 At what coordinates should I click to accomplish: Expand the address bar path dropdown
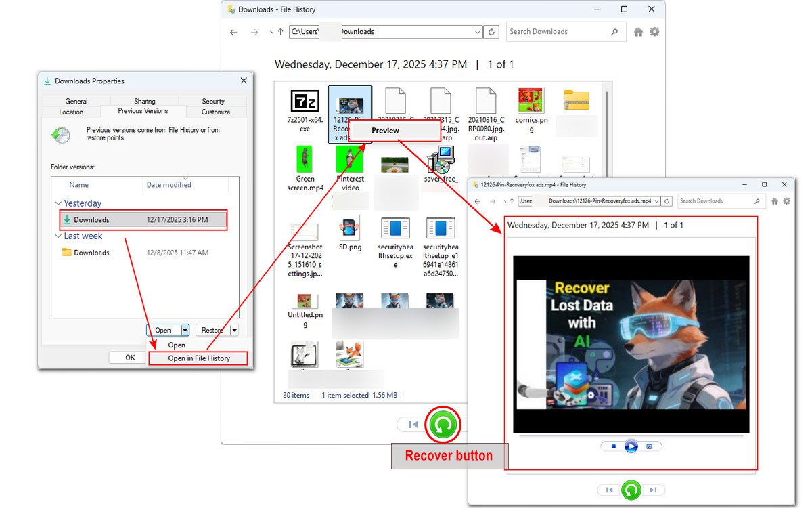(x=478, y=32)
